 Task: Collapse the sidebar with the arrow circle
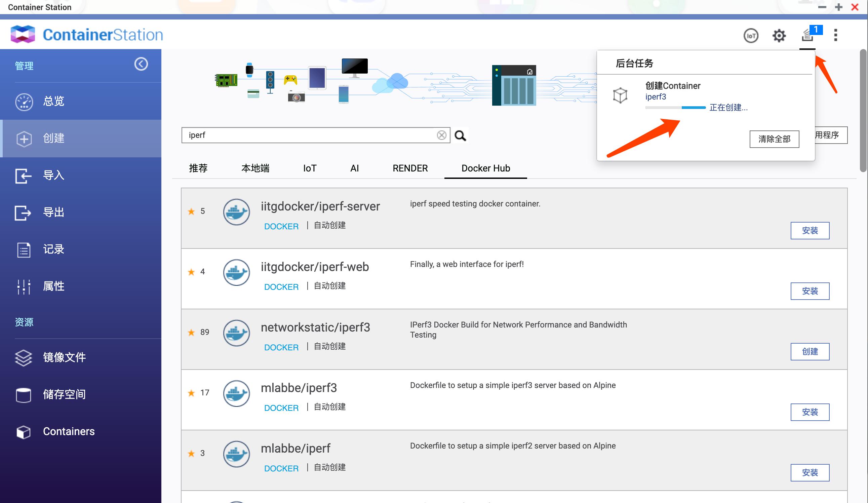point(141,64)
